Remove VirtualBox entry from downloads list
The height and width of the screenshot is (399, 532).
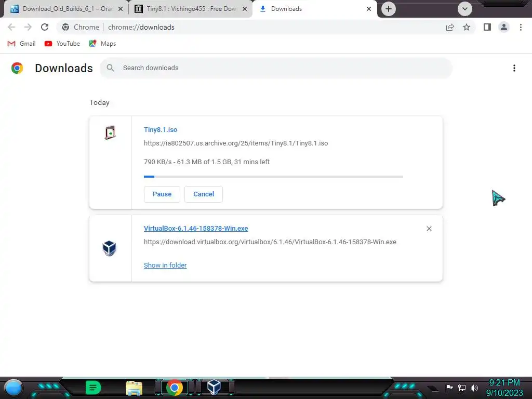[x=429, y=229]
